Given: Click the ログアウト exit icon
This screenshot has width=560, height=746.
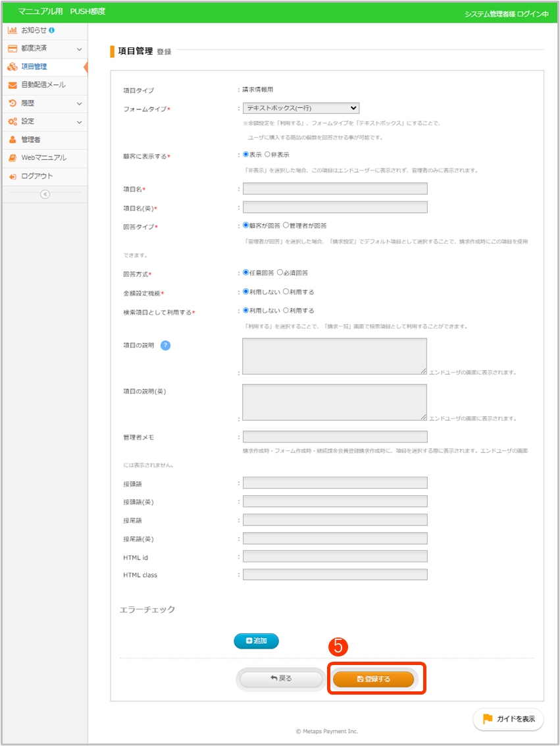Looking at the screenshot, I should pyautogui.click(x=13, y=176).
